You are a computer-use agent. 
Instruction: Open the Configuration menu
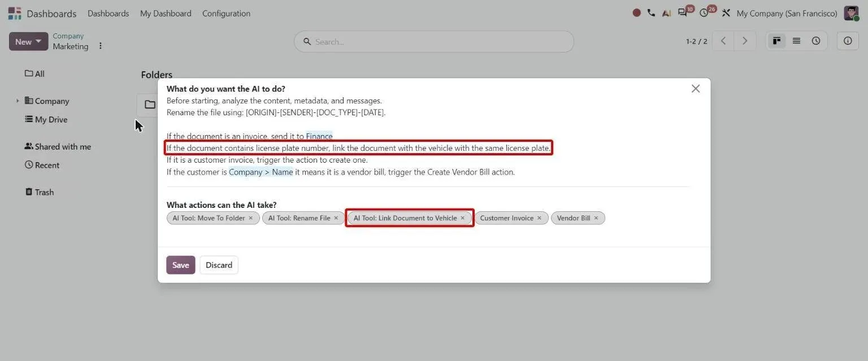(x=226, y=13)
